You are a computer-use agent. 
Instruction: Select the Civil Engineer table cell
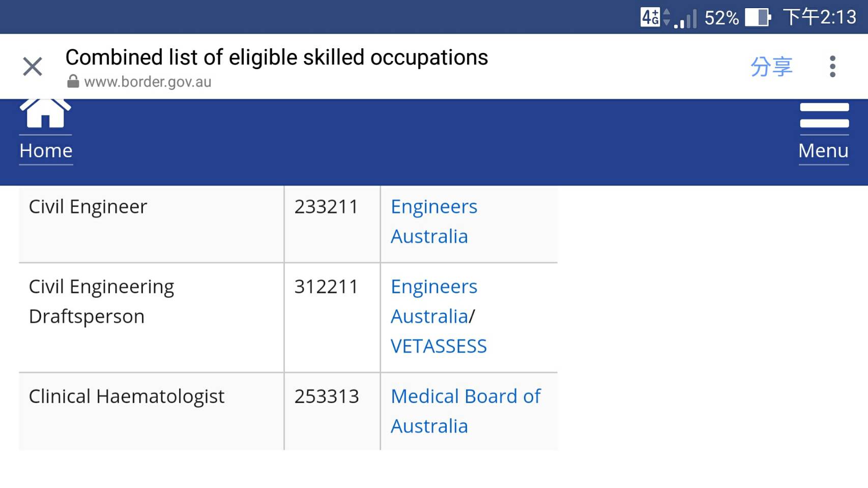pos(152,224)
